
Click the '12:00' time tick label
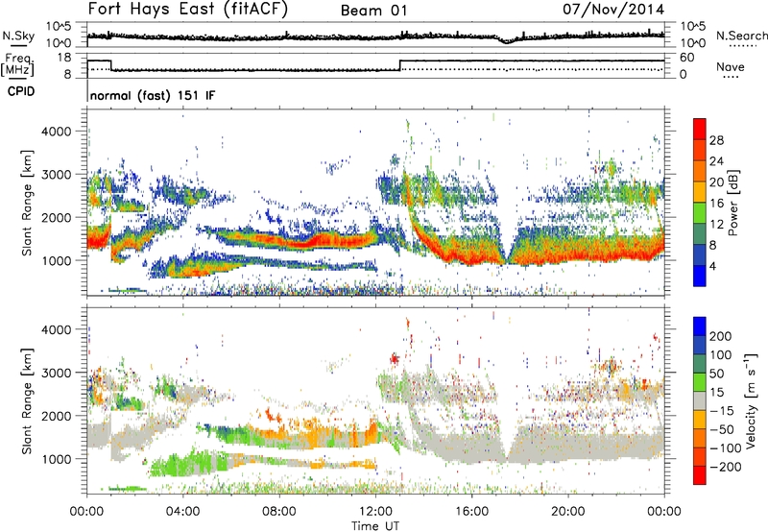[x=375, y=512]
